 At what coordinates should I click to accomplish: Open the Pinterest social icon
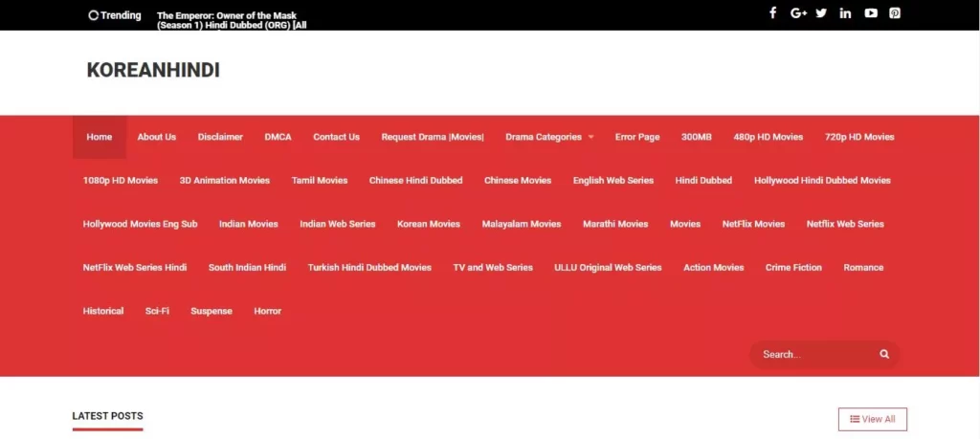[895, 13]
